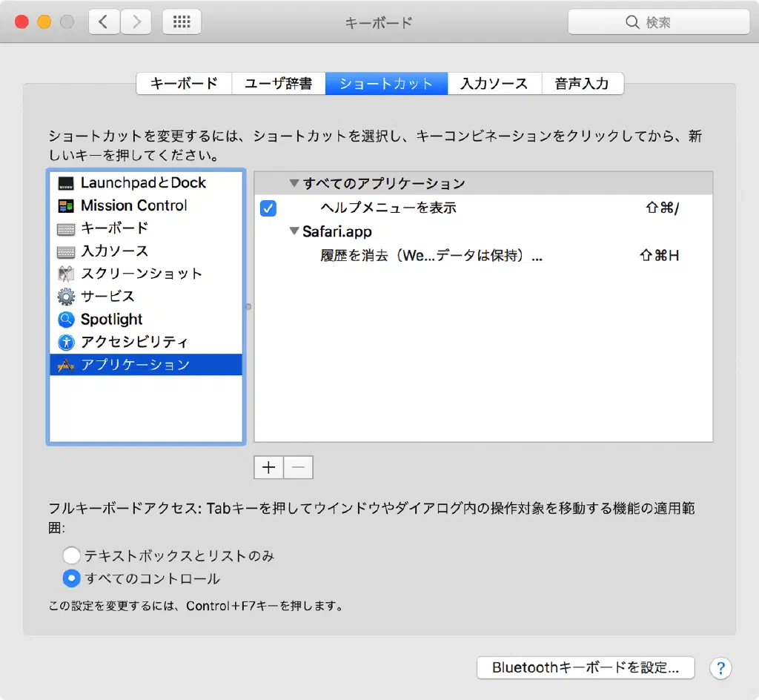The height and width of the screenshot is (700, 759).
Task: Select the Mission Control category icon
Action: (x=66, y=206)
